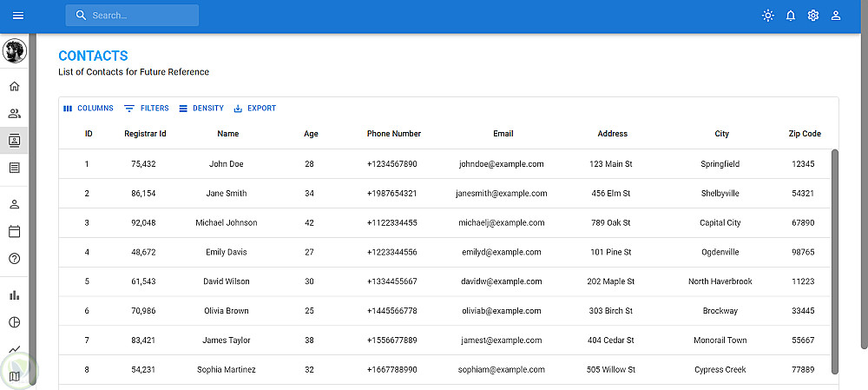The height and width of the screenshot is (390, 868).
Task: Open the team members sidebar icon
Action: coord(14,113)
